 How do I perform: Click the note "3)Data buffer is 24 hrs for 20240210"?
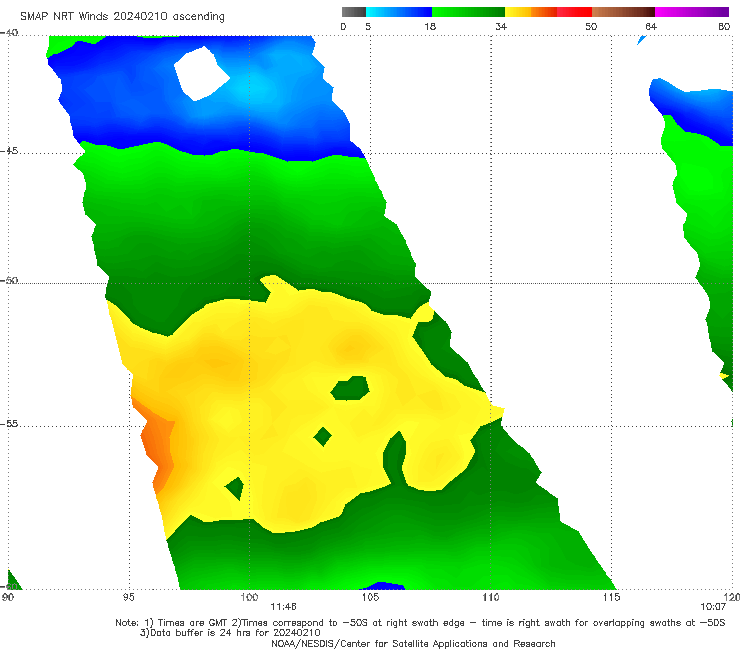230,633
